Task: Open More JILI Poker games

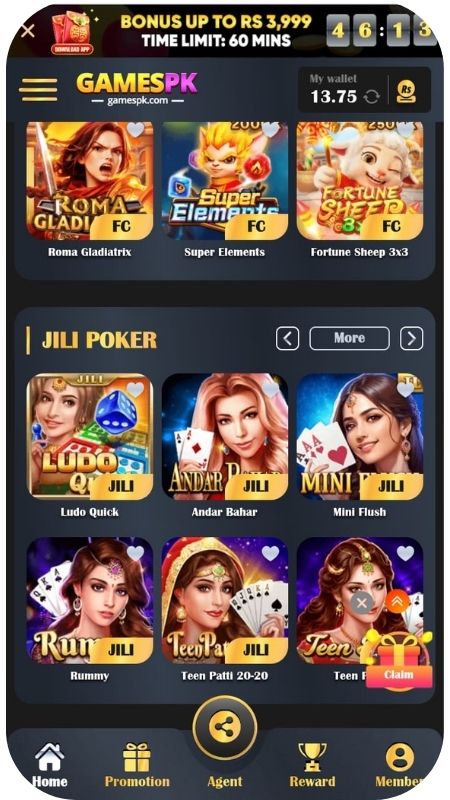Action: [349, 338]
